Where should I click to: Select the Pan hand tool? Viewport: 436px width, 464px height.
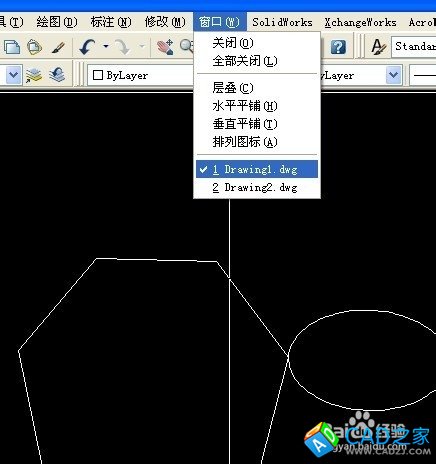pos(165,47)
